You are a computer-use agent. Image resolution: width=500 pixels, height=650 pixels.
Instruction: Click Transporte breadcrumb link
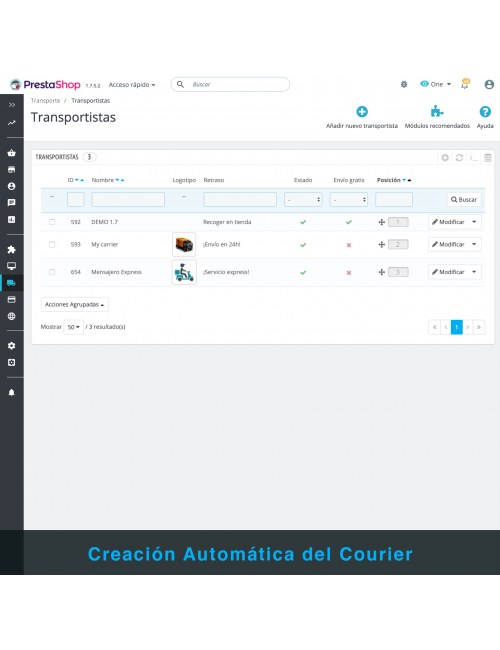point(45,100)
